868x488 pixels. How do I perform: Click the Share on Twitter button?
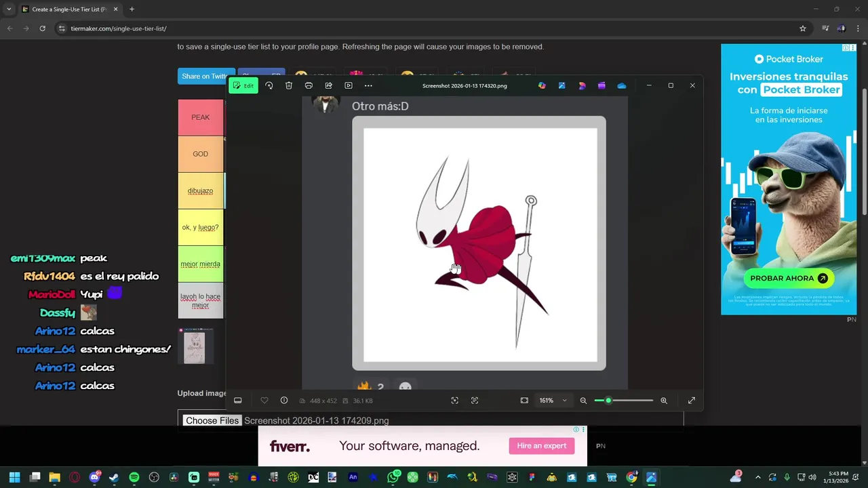click(x=205, y=77)
